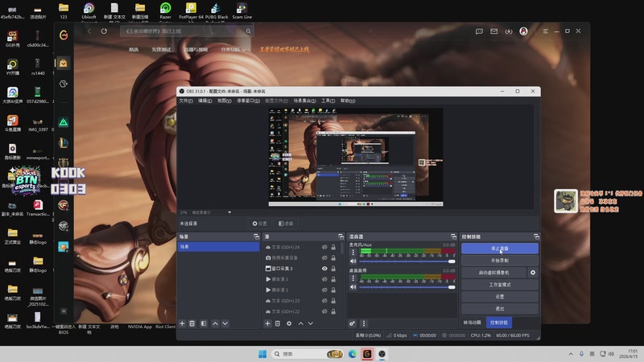Image resolution: width=644 pixels, height=362 pixels.
Task: Add a new source with 源 panel plus icon
Action: [267, 323]
